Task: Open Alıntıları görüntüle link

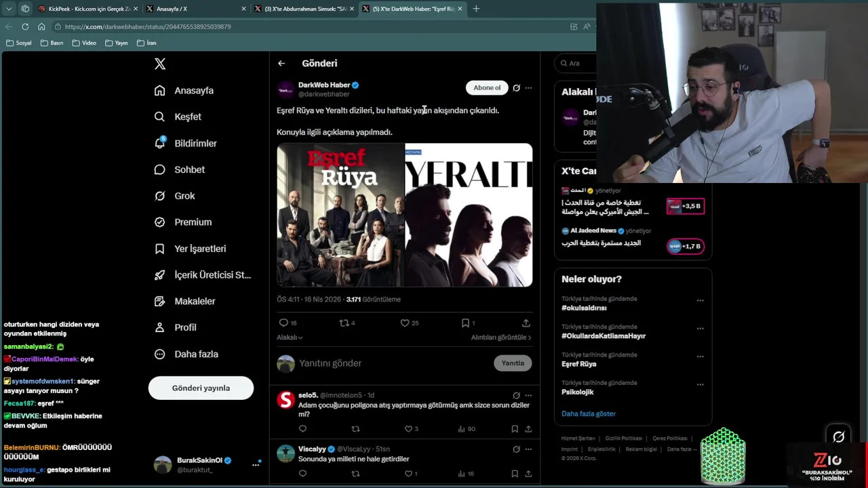Action: click(x=501, y=337)
